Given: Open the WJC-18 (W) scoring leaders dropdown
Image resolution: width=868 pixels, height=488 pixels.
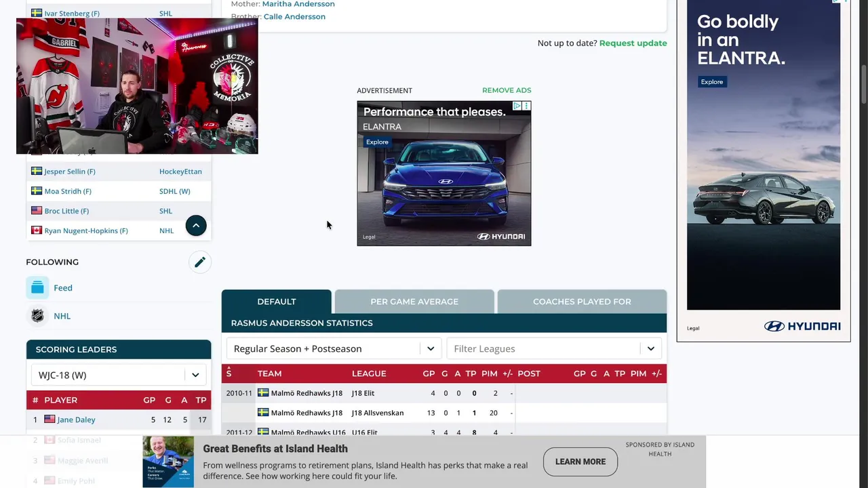Looking at the screenshot, I should pos(119,375).
